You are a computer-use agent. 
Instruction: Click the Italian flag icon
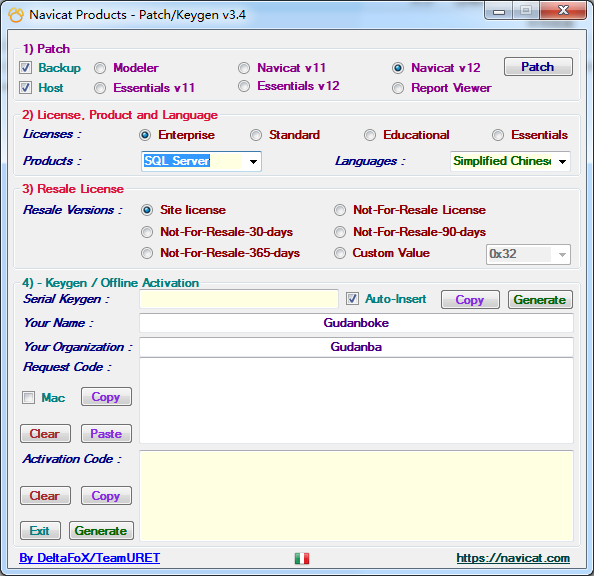click(x=302, y=558)
